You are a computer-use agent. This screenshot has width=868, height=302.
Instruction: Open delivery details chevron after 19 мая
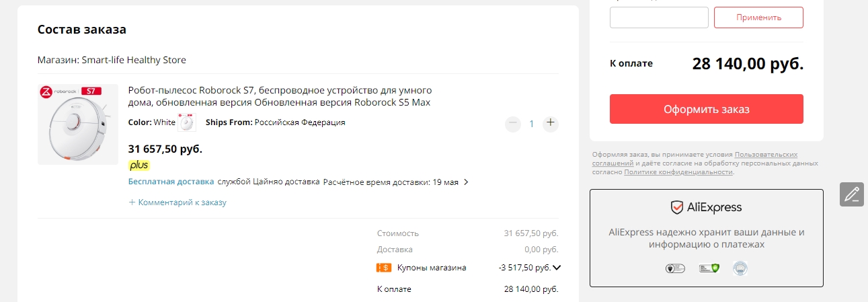pyautogui.click(x=466, y=182)
